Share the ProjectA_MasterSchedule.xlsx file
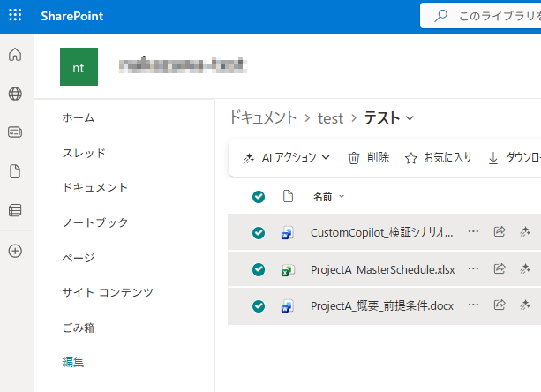This screenshot has height=392, width=541. click(x=500, y=268)
